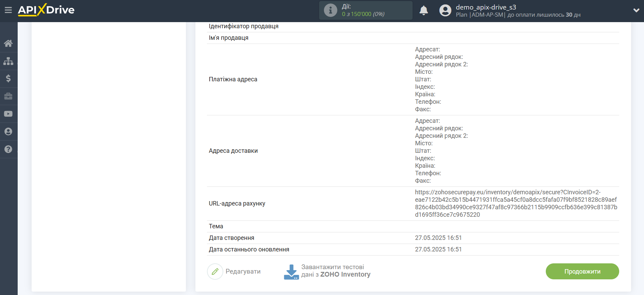Open the user profile sidebar icon

[x=8, y=132]
